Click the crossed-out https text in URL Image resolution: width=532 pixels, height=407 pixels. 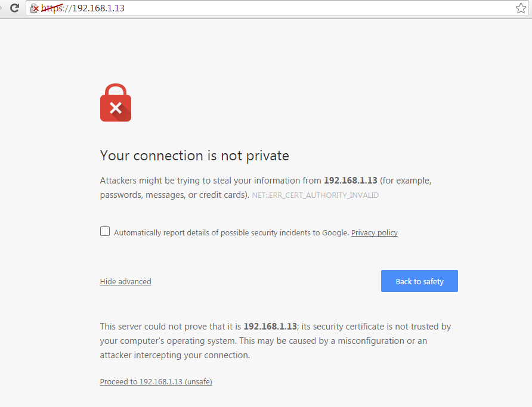[x=52, y=8]
